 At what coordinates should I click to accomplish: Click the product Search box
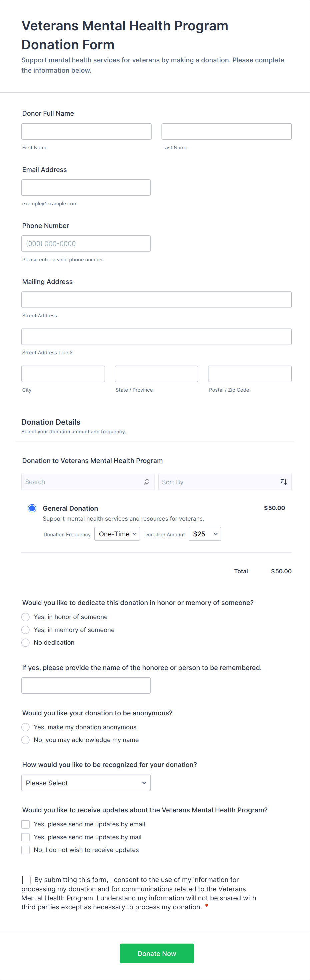click(x=82, y=482)
